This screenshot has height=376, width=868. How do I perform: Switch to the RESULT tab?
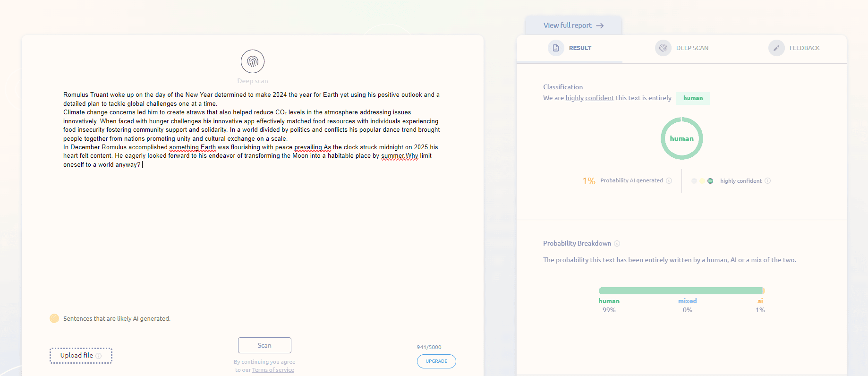[579, 48]
